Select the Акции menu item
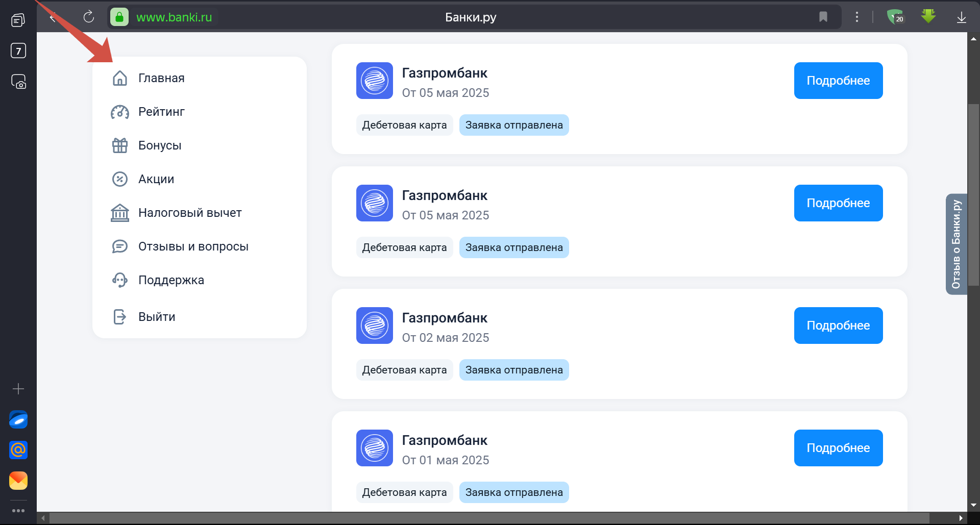980x525 pixels. (x=156, y=179)
